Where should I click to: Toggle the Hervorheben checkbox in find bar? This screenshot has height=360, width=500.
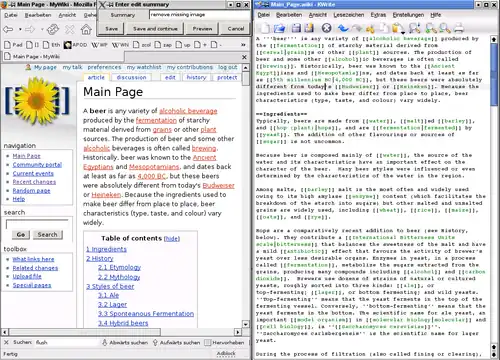pyautogui.click(x=208, y=343)
